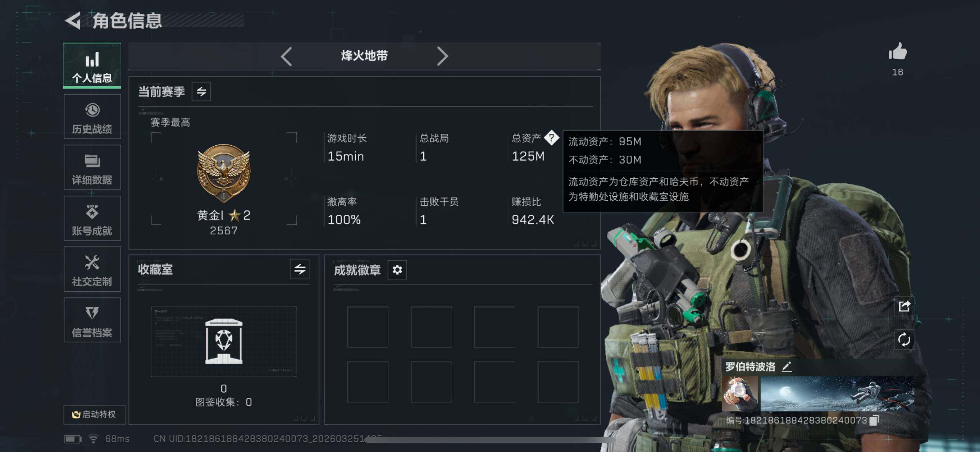Open the 信誉档案 sidebar tab
This screenshot has height=452, width=980.
point(92,320)
